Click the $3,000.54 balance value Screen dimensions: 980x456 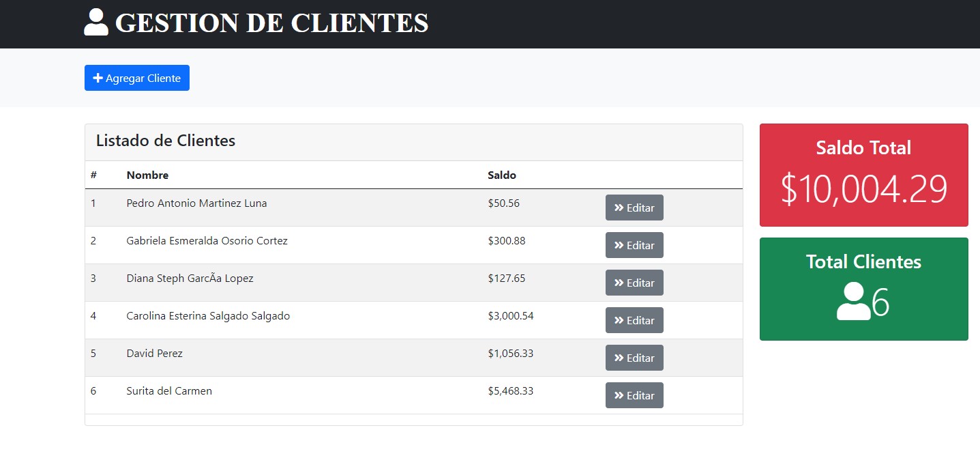511,316
